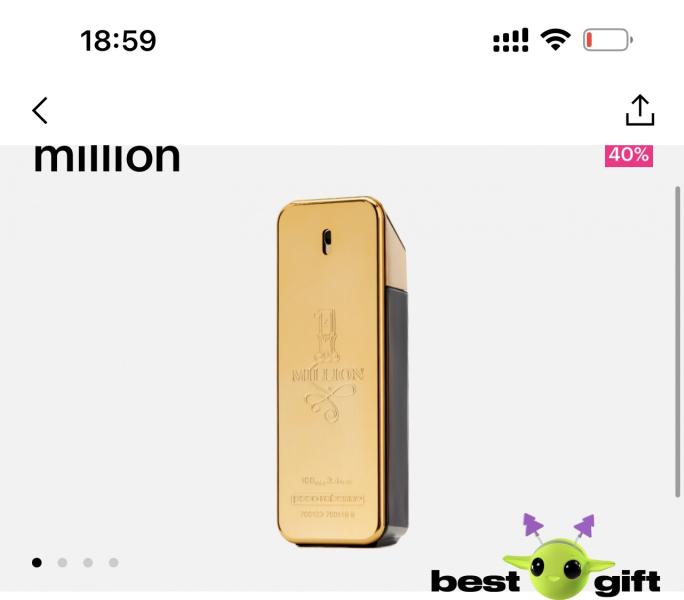684x600 pixels.
Task: Tap the low battery indicator
Action: (608, 40)
